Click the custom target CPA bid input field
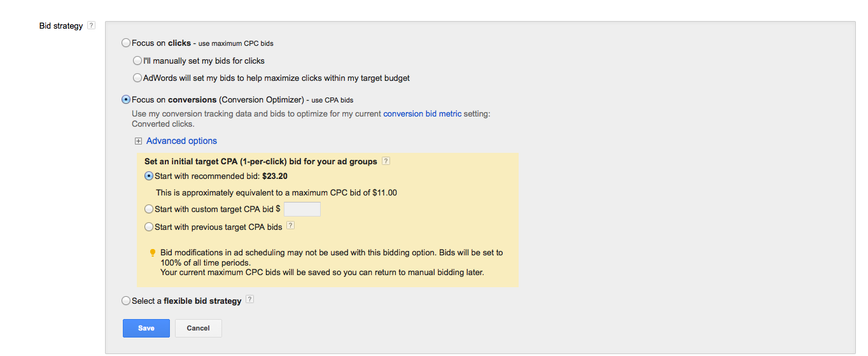The image size is (868, 356). pos(302,209)
